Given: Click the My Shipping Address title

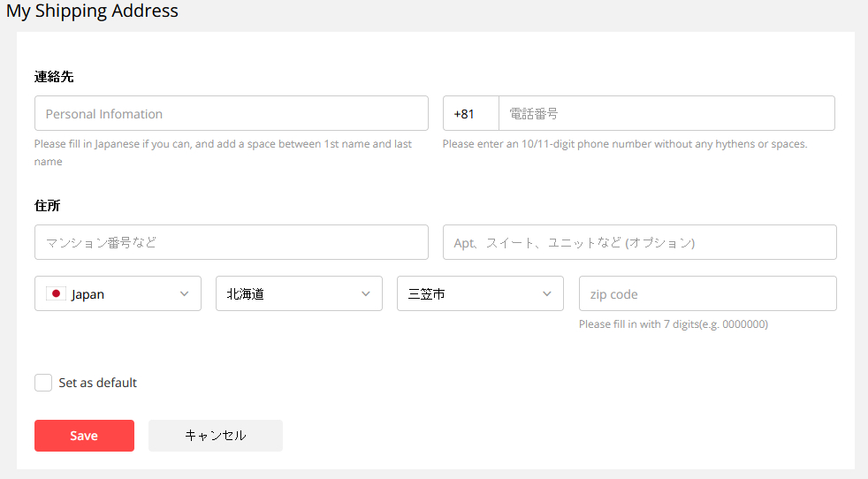Looking at the screenshot, I should (93, 11).
